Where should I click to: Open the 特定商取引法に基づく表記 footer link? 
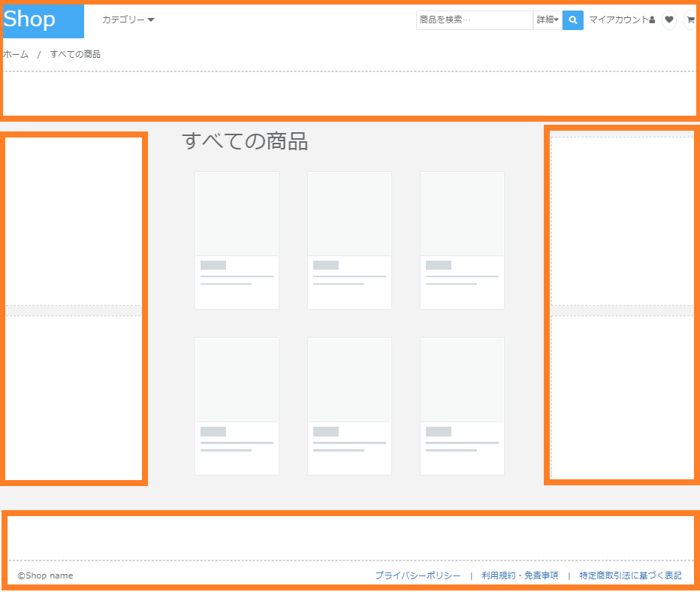coord(630,575)
